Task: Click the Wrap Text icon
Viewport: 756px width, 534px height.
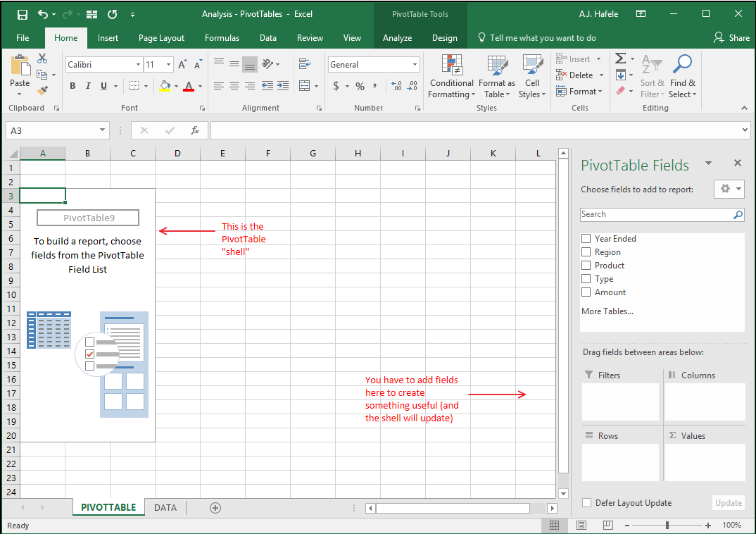Action: click(304, 63)
